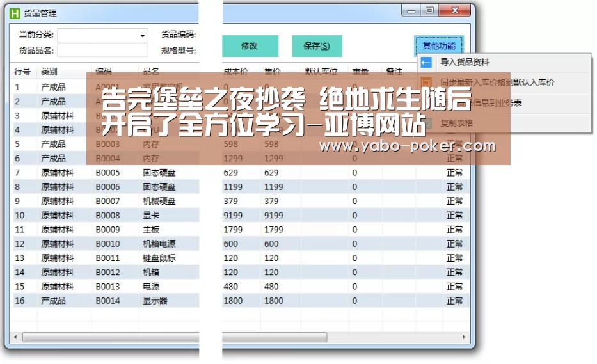Screen dimensions: 597x364
Task: Click the 售价 column header
Action: pyautogui.click(x=272, y=72)
